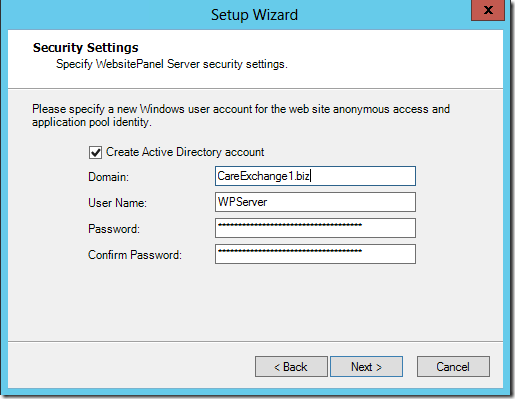This screenshot has width=515, height=399.
Task: Click the 'Specify WebsitePanel Server security settings' subtitle
Action: point(172,64)
